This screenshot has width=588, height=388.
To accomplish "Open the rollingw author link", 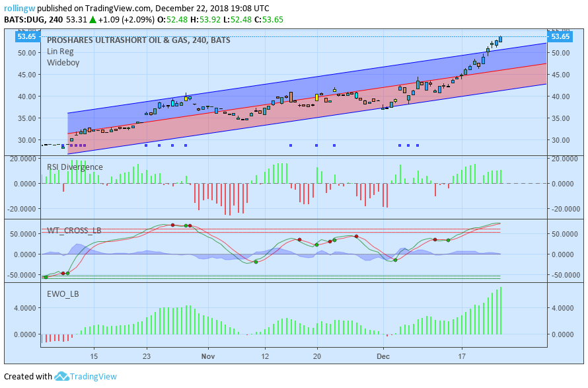I will pyautogui.click(x=20, y=8).
